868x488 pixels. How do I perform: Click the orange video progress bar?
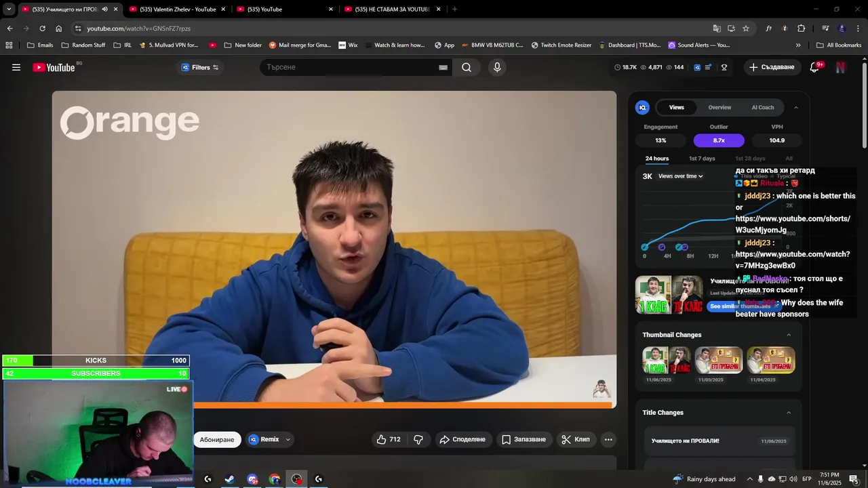[403, 405]
